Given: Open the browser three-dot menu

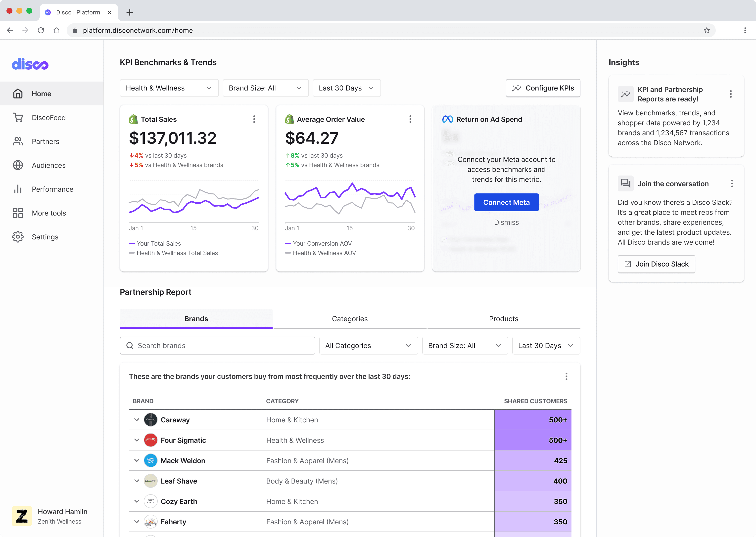Looking at the screenshot, I should click(x=745, y=30).
